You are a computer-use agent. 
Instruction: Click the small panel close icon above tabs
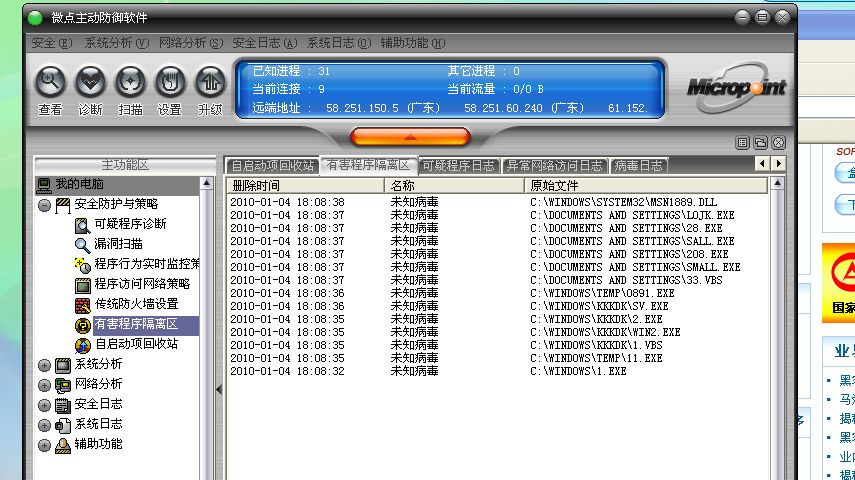[x=779, y=143]
